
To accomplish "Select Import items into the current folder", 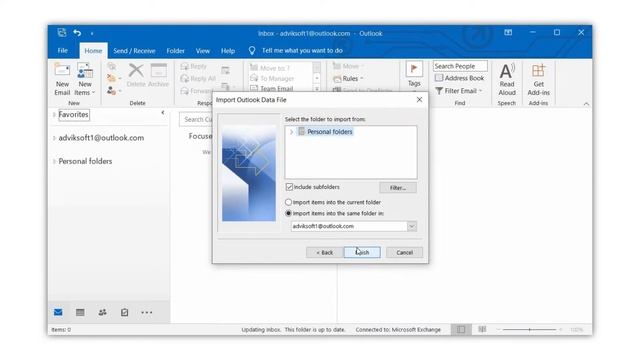I will click(288, 202).
